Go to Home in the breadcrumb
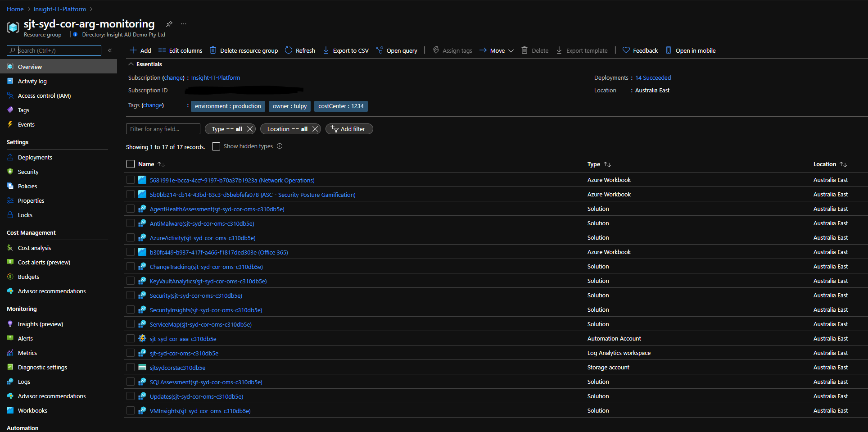This screenshot has width=868, height=432. point(15,9)
